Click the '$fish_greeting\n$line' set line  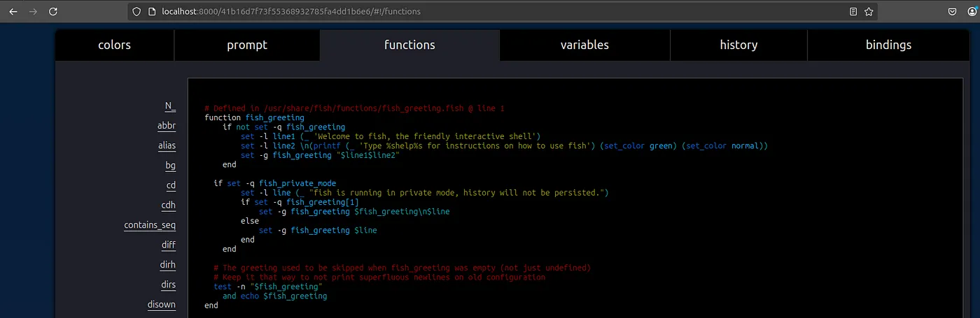[x=354, y=212]
